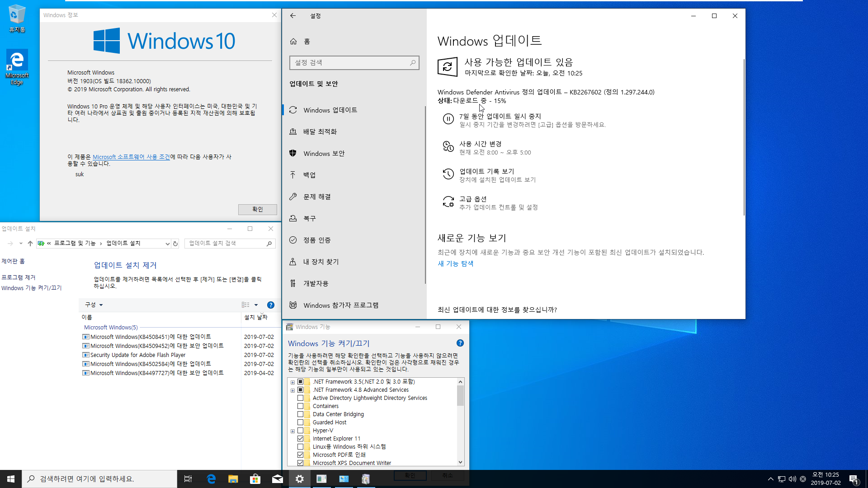Click the Settings gear on taskbar
The image size is (868, 488).
click(299, 479)
